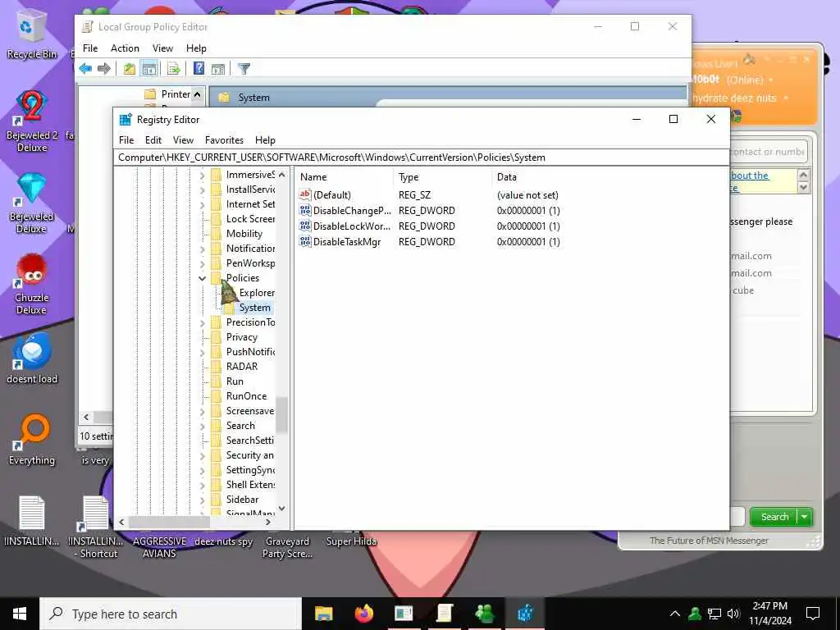Click Registry Editor taskbar icon
The width and height of the screenshot is (840, 630).
[x=525, y=613]
